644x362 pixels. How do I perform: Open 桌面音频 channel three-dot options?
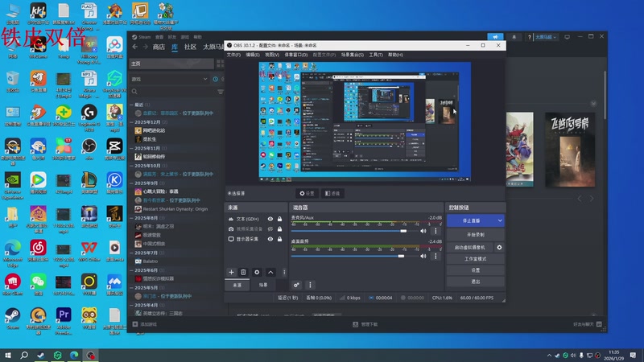(436, 256)
